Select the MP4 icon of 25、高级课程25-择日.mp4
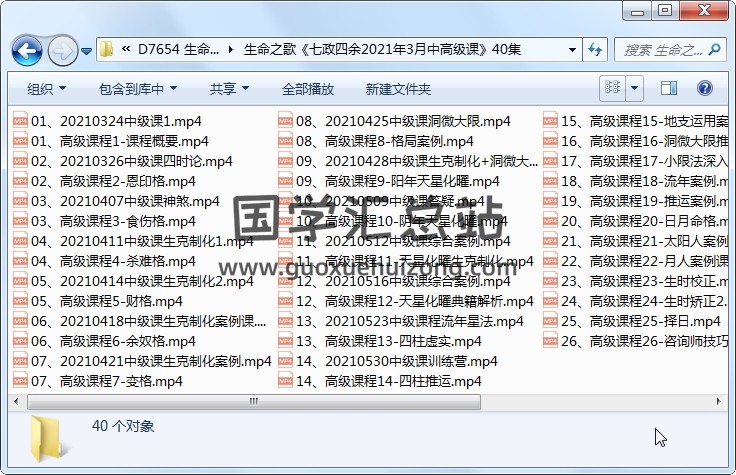 550,321
